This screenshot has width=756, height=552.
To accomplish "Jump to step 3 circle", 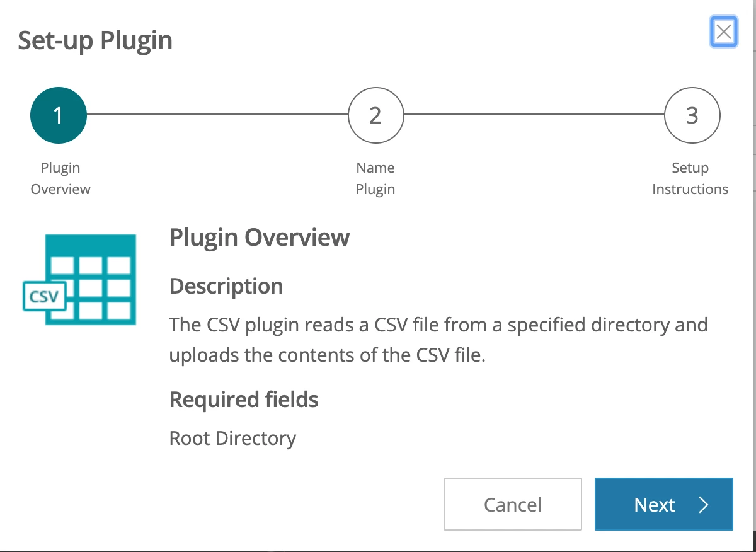I will click(692, 115).
